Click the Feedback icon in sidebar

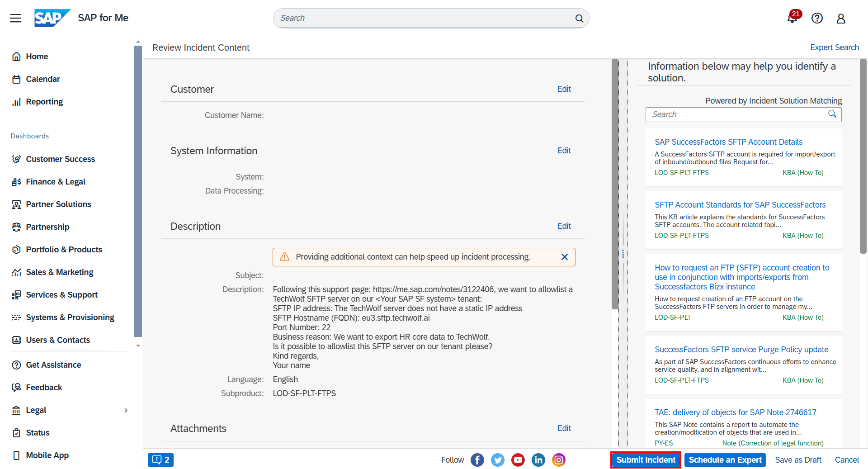point(16,388)
